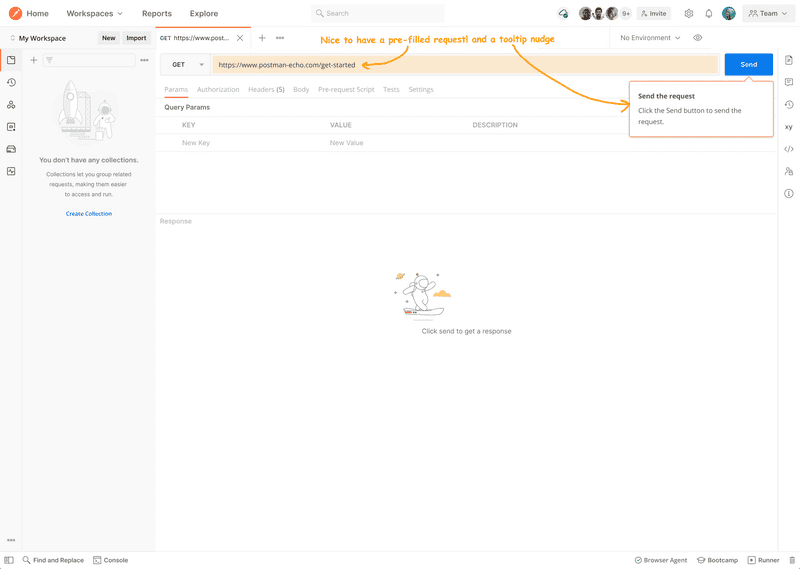The width and height of the screenshot is (800, 569).
Task: Open the History sidebar icon
Action: 11,82
